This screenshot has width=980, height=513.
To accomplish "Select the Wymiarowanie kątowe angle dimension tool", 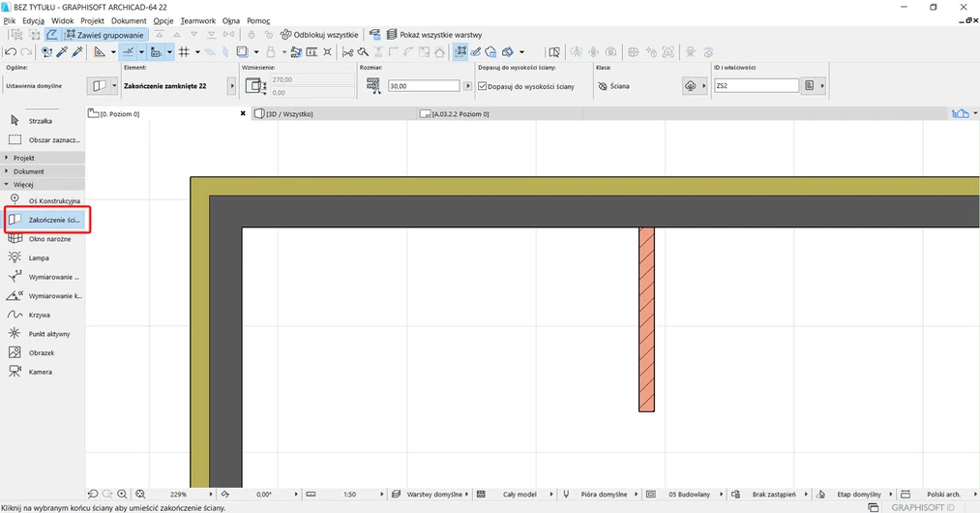I will click(x=44, y=296).
